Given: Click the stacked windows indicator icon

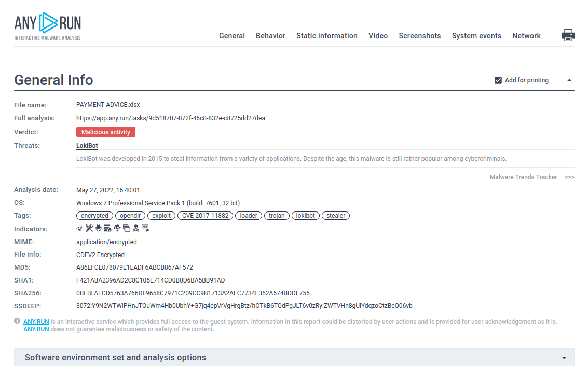Looking at the screenshot, I should pos(127,228).
